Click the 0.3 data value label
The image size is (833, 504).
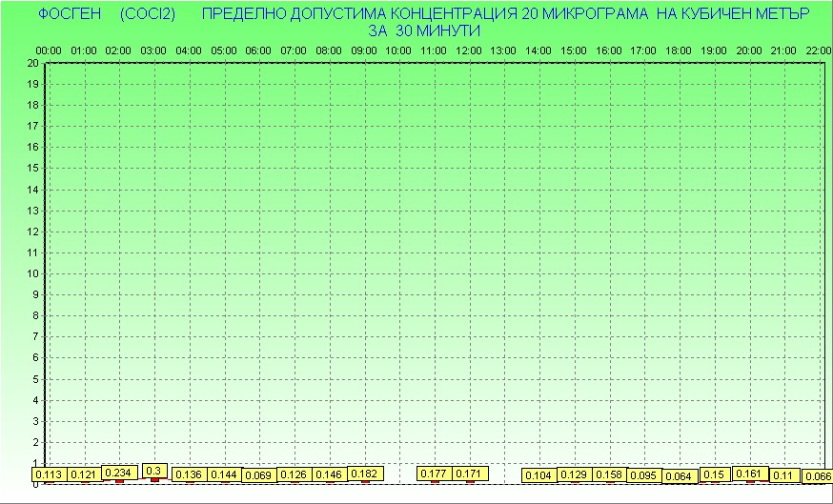[x=153, y=471]
